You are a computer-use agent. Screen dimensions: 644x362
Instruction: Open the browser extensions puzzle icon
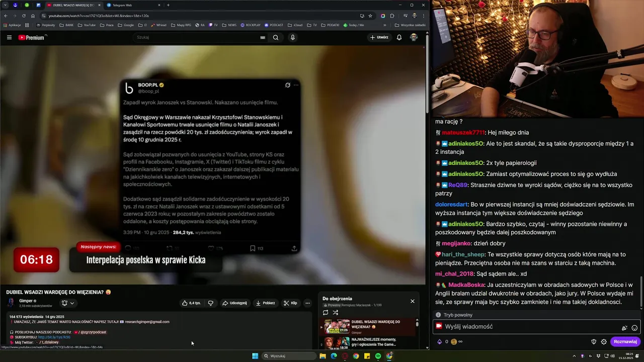tap(392, 16)
